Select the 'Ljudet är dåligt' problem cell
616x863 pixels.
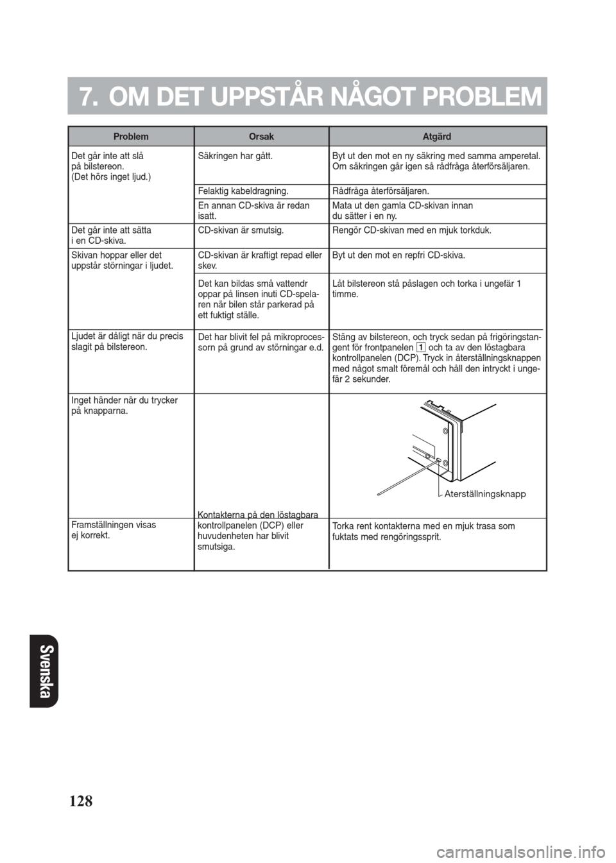pyautogui.click(x=131, y=361)
